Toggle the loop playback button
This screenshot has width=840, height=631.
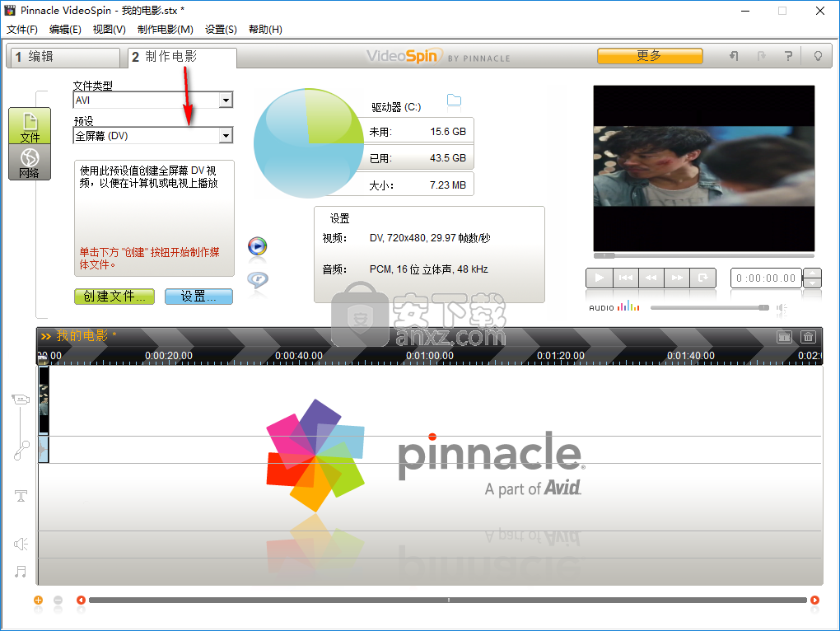[702, 278]
